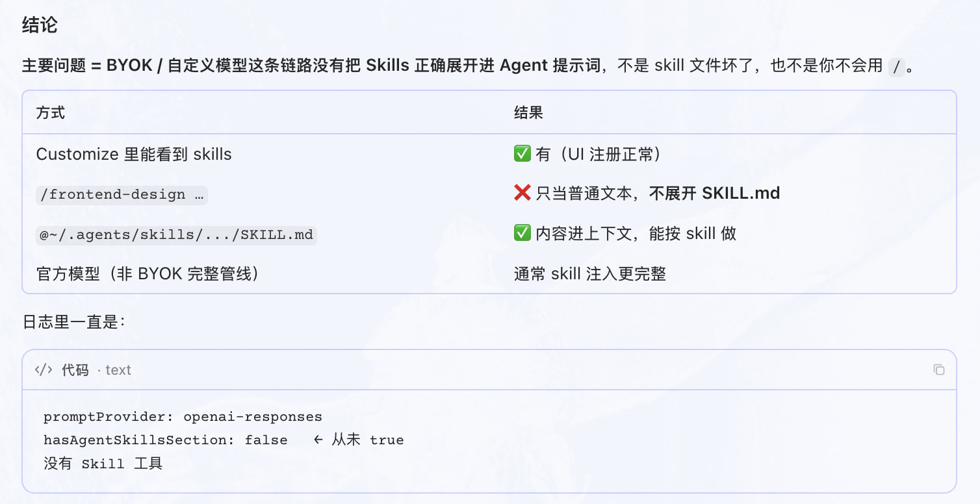
Task: Click the text language label
Action: tap(118, 370)
